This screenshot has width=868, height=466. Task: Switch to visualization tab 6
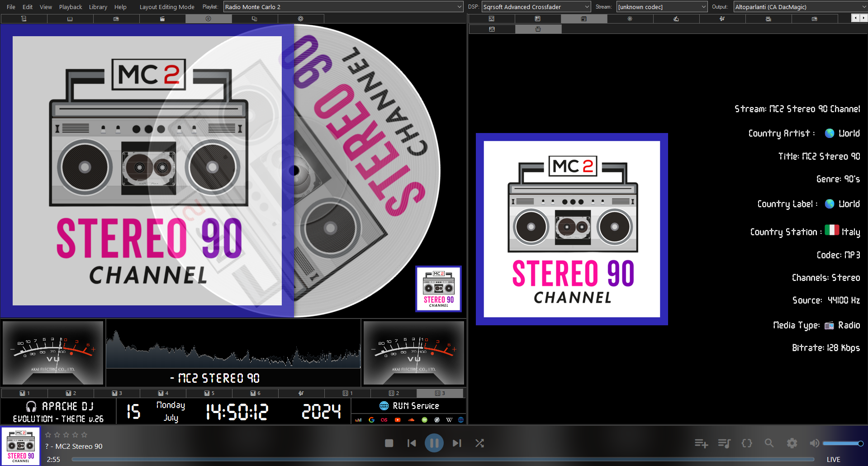click(255, 393)
